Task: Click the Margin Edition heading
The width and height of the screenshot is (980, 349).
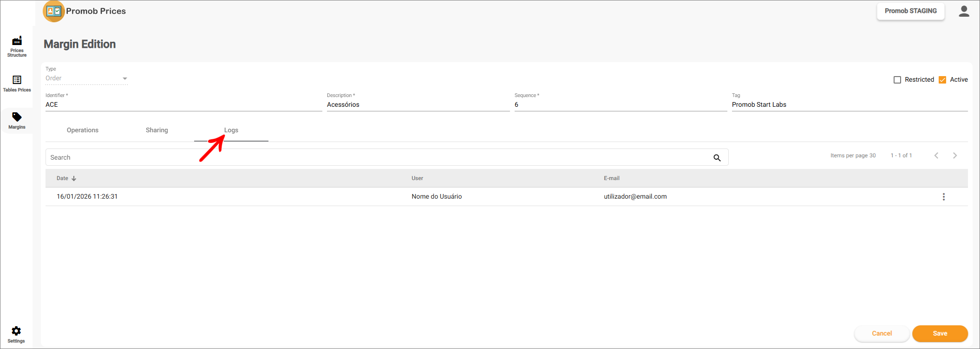Action: point(80,44)
